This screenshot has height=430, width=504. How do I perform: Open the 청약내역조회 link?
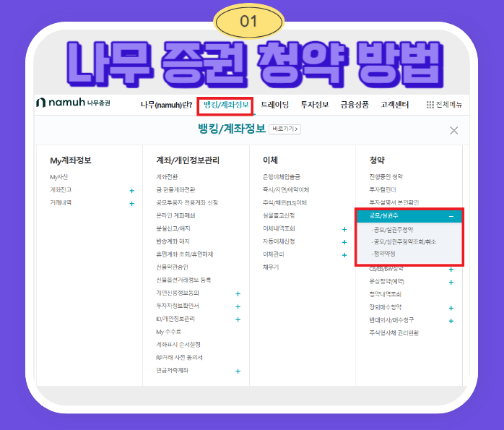coord(385,294)
